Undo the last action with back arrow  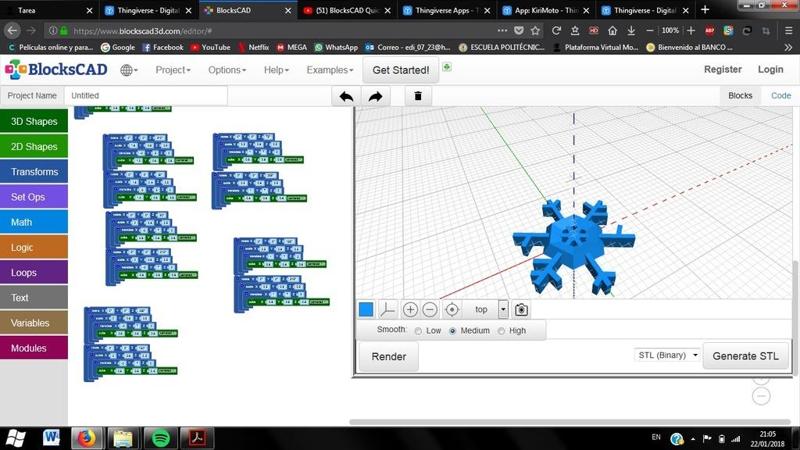346,96
